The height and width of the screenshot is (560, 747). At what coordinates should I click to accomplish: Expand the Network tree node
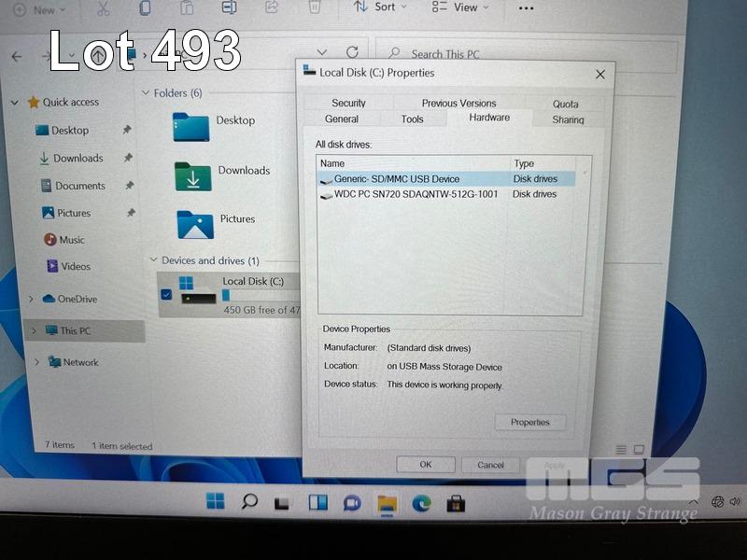[36, 362]
